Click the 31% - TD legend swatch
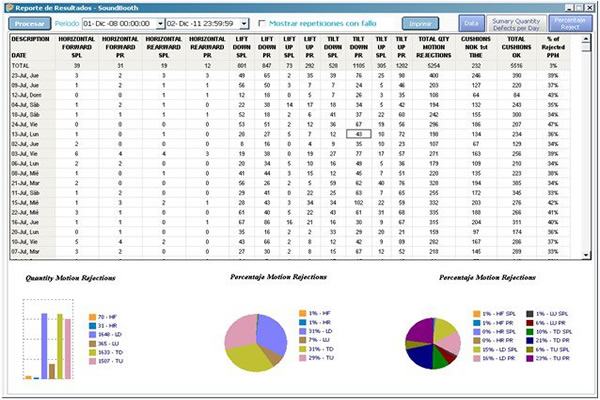600x400 pixels. tap(302, 349)
